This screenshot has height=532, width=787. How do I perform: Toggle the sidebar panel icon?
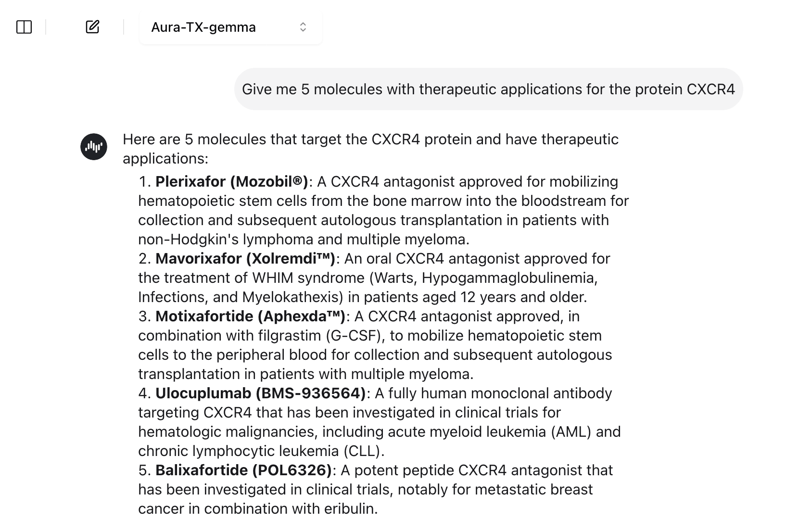click(x=24, y=27)
